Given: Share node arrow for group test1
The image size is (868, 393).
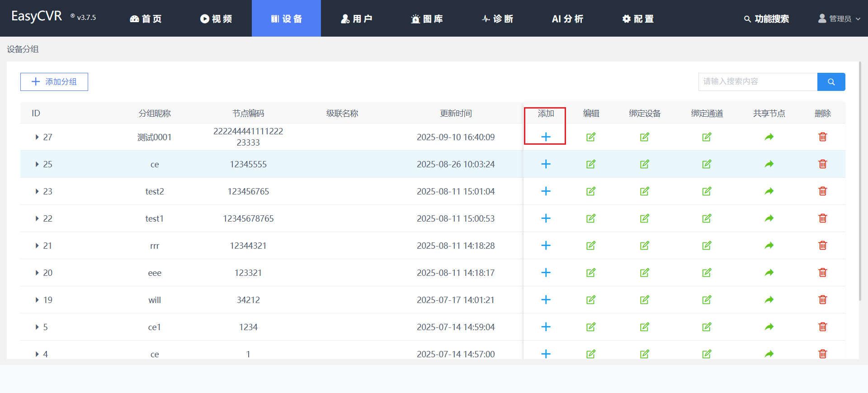Looking at the screenshot, I should point(769,218).
